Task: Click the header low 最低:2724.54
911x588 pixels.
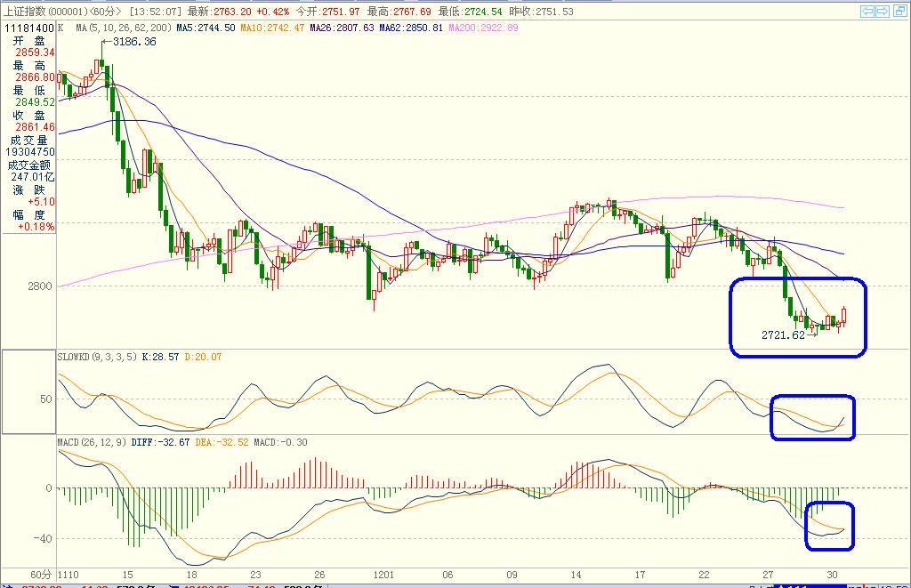Action: point(470,11)
